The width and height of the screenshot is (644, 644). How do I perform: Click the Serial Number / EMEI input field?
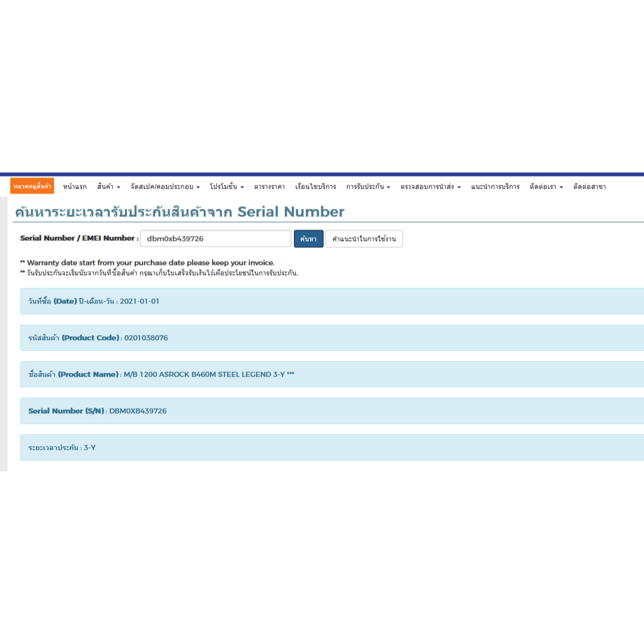(x=215, y=238)
